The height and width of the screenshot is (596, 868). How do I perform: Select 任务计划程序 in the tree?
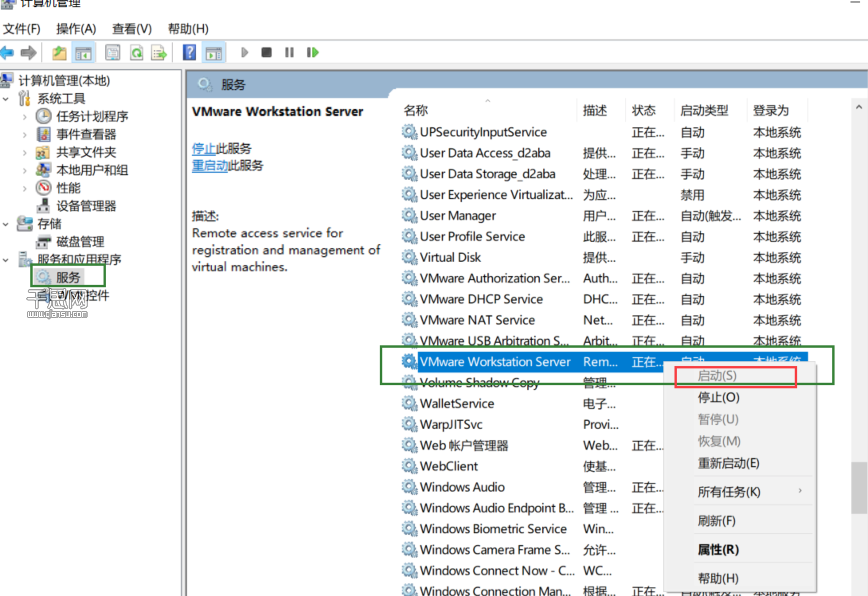tap(92, 117)
